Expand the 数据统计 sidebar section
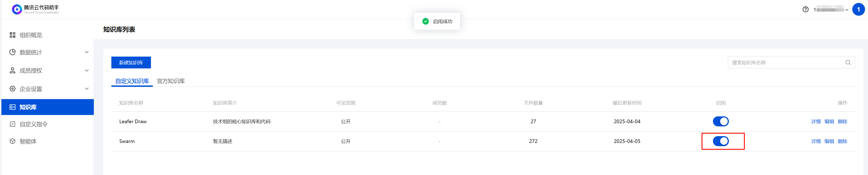Image resolution: width=868 pixels, height=175 pixels. tap(87, 52)
